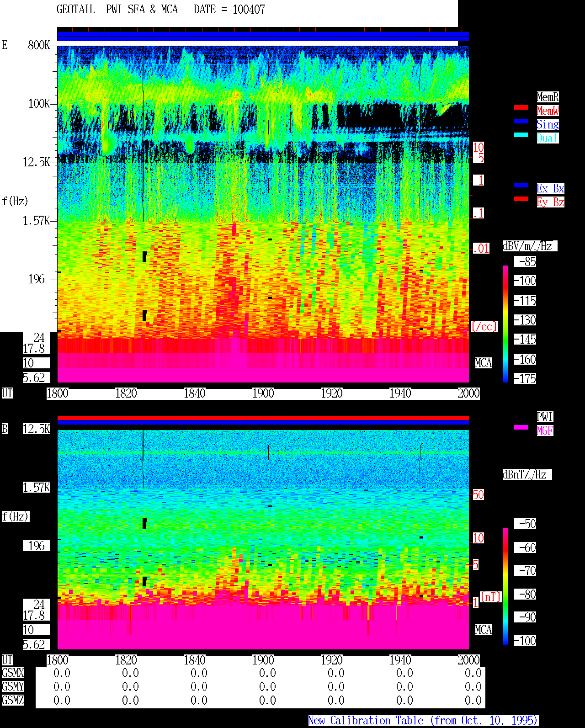Click the -145 color scale value
Image resolution: width=585 pixels, height=728 pixels.
pos(525,339)
